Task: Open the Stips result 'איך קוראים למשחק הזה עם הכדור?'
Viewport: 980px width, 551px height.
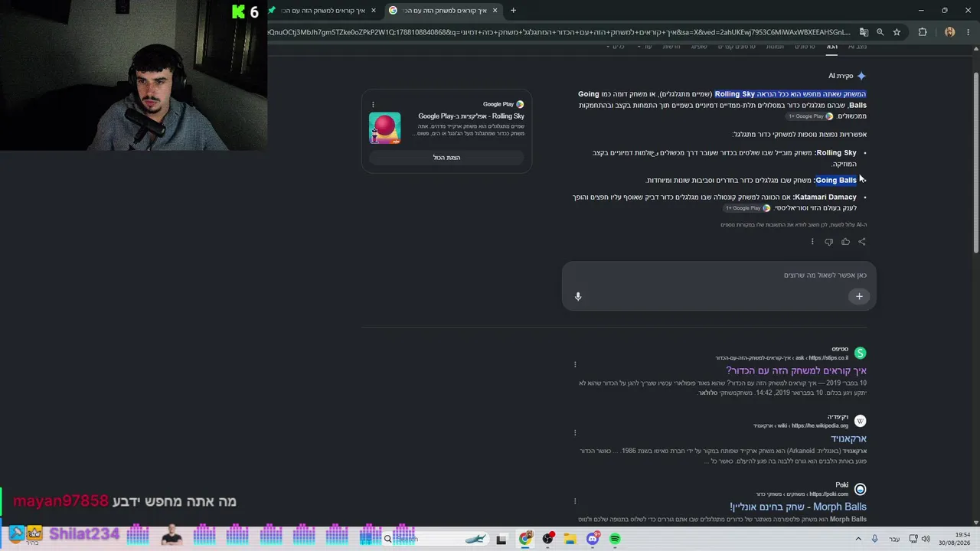Action: (796, 371)
